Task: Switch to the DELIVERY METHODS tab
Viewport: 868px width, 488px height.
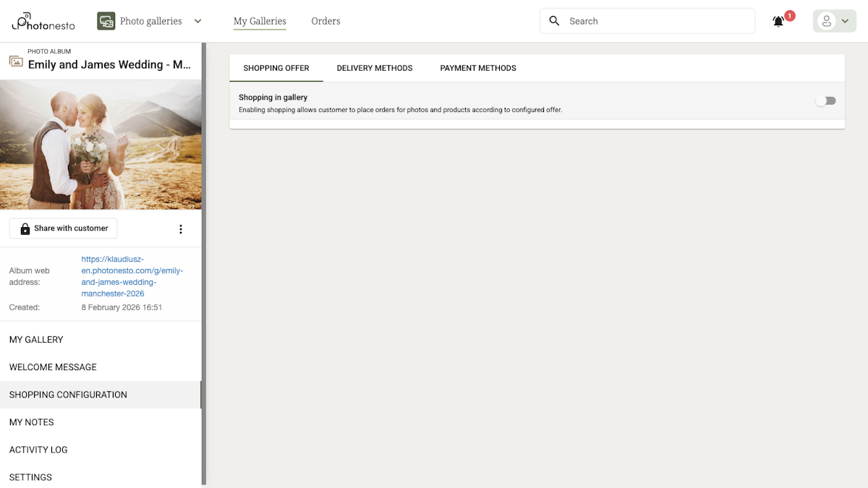Action: coord(375,67)
